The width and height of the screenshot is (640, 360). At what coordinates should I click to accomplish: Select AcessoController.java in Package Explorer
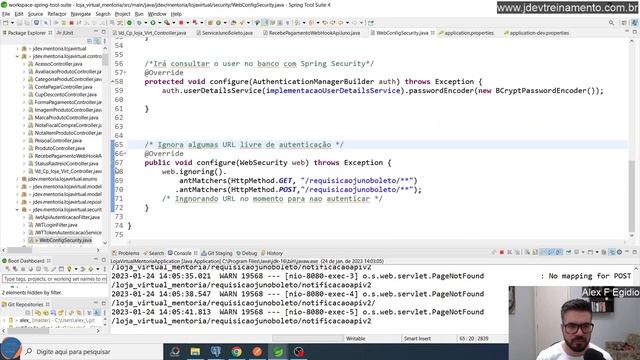pyautogui.click(x=58, y=64)
